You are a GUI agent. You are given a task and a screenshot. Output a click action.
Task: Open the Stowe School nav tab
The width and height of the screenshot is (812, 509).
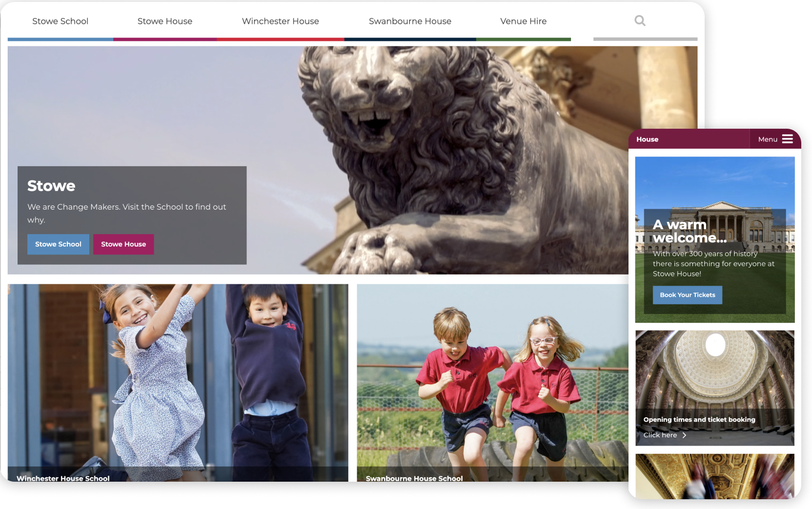[x=61, y=21]
